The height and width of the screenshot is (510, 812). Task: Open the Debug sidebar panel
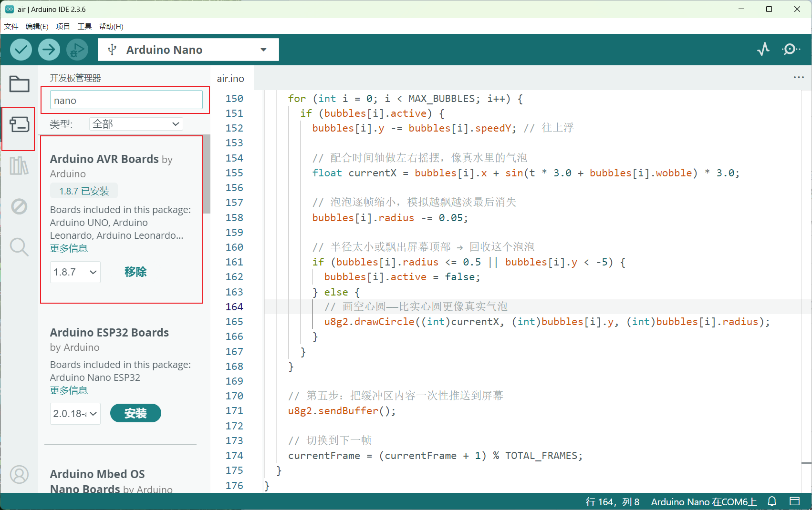click(x=19, y=206)
